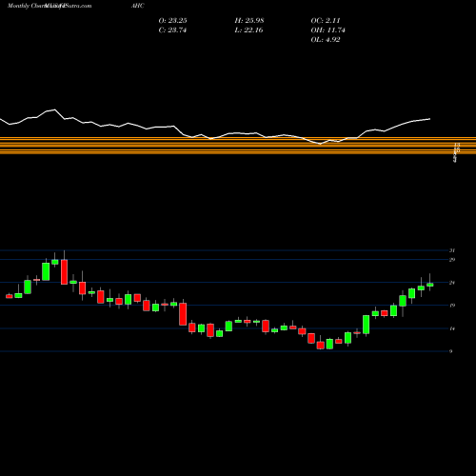476x476 pixels.
Task: Click the 9 price axis label
Action: point(451,351)
